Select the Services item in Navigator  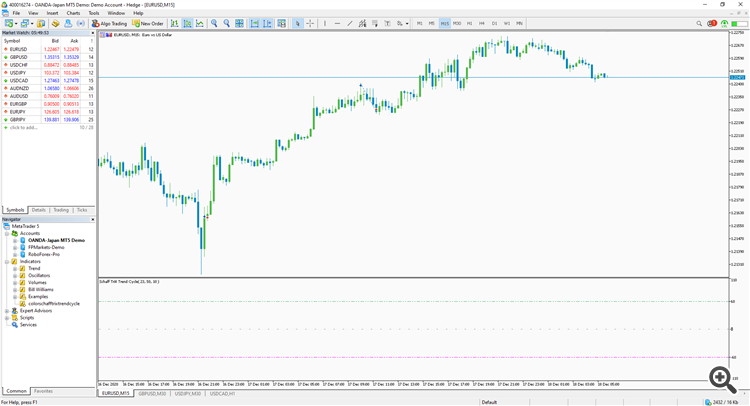point(28,325)
